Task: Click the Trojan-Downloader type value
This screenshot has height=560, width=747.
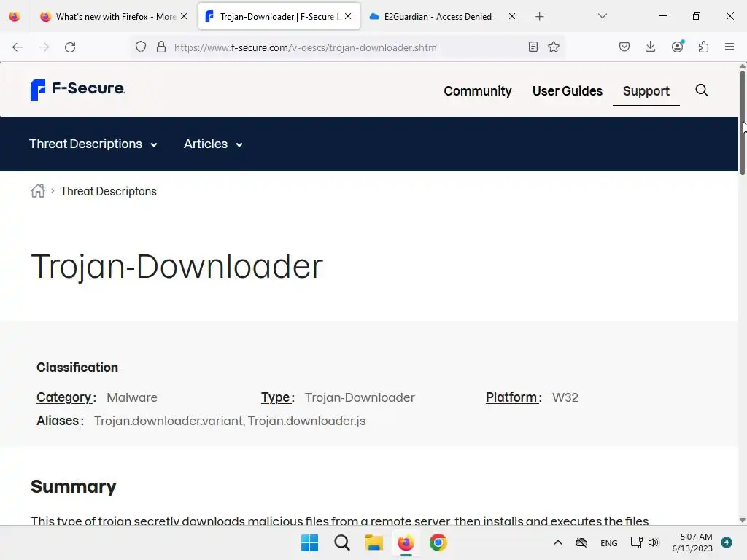Action: [360, 397]
